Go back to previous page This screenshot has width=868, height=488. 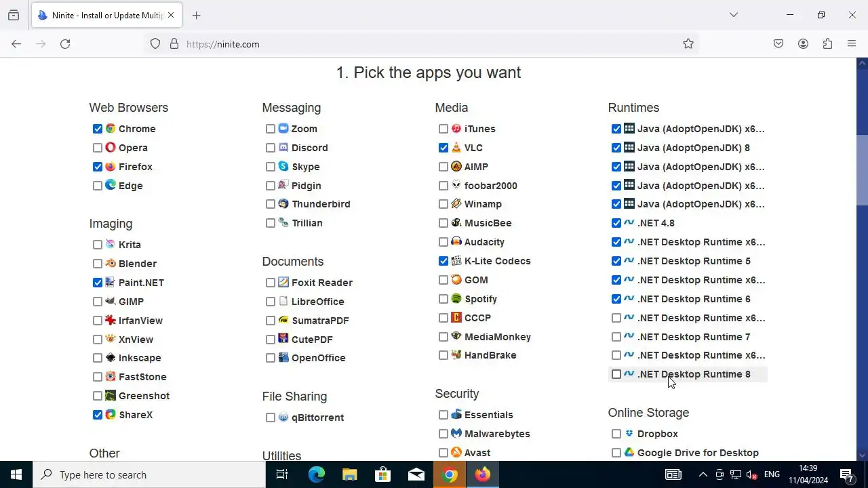[16, 44]
